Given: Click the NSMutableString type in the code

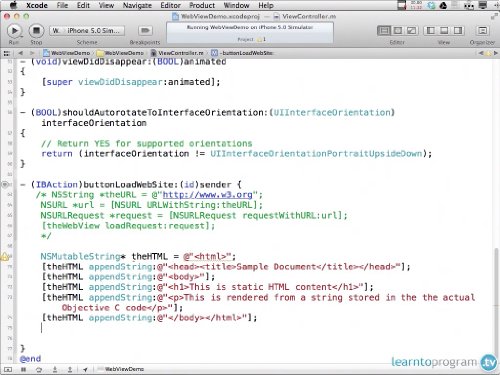Looking at the screenshot, I should (x=80, y=256).
